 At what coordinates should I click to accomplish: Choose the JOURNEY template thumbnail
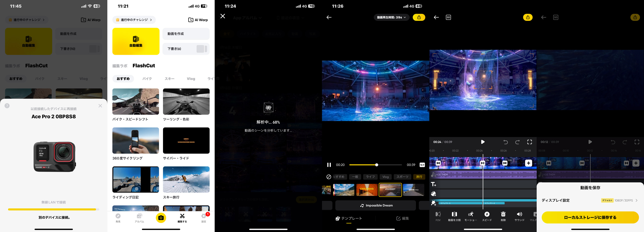pyautogui.click(x=390, y=190)
